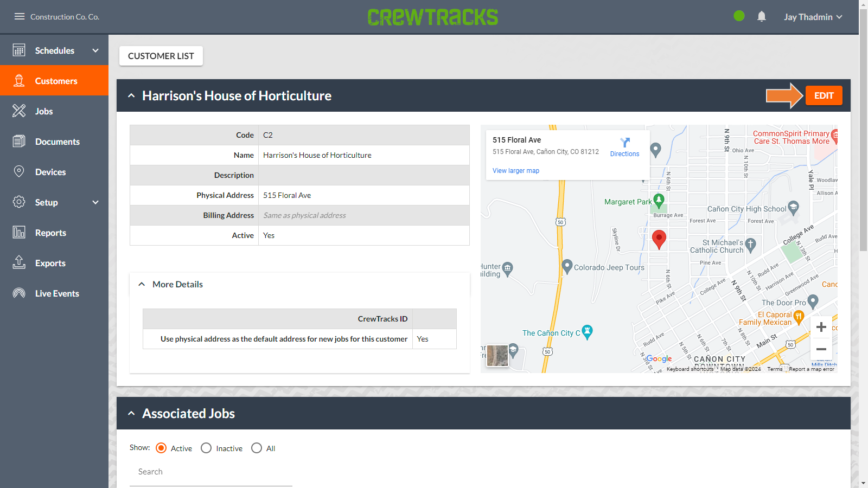This screenshot has height=488, width=868.
Task: Click The Door Pro map pin
Action: [x=813, y=301]
